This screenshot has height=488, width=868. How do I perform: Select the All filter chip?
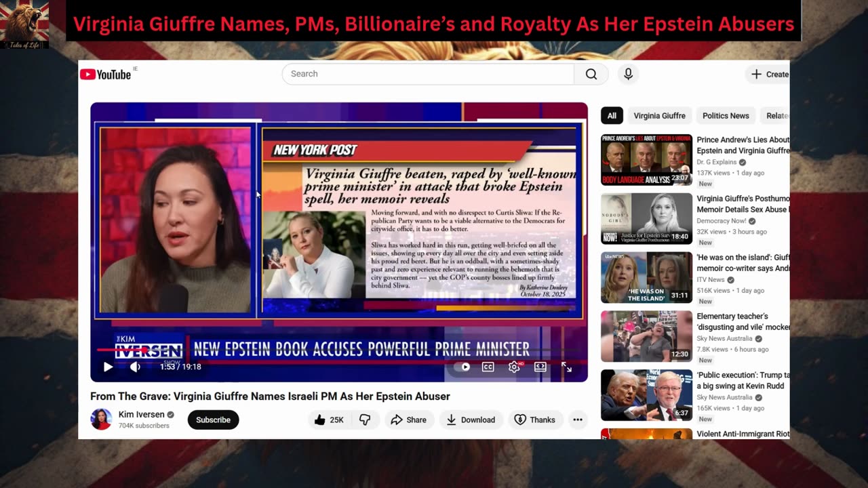(x=612, y=116)
